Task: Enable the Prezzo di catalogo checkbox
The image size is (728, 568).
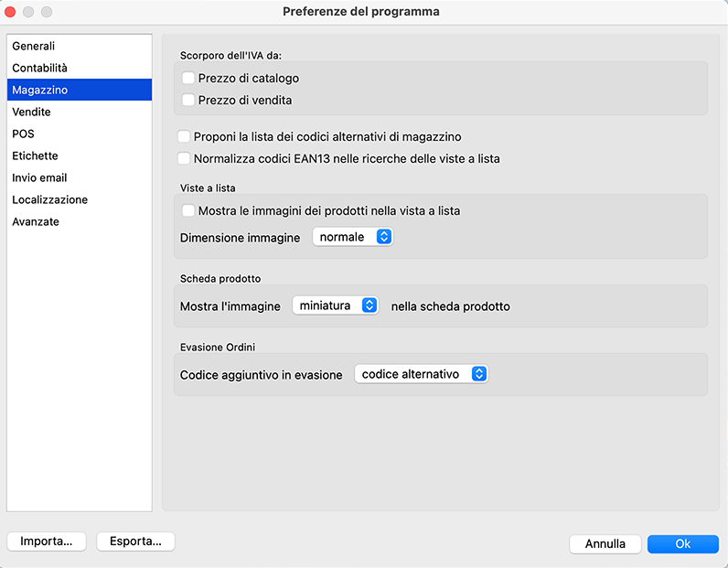Action: [x=188, y=79]
